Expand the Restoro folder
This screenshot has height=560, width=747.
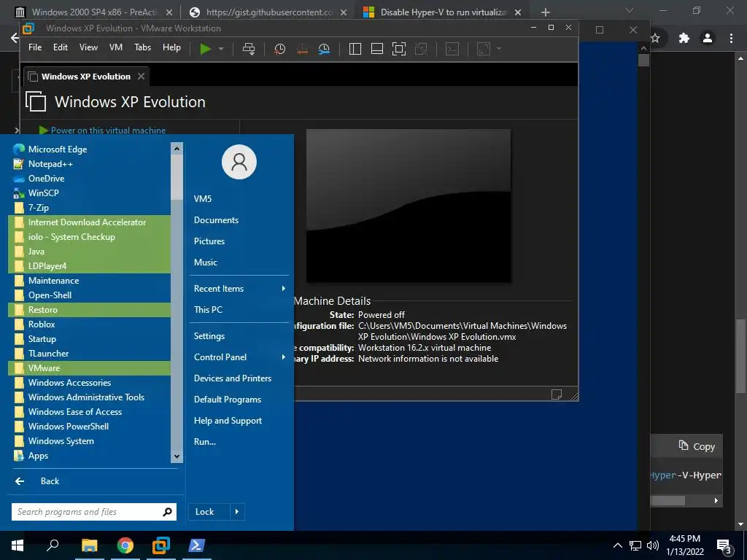(x=89, y=310)
